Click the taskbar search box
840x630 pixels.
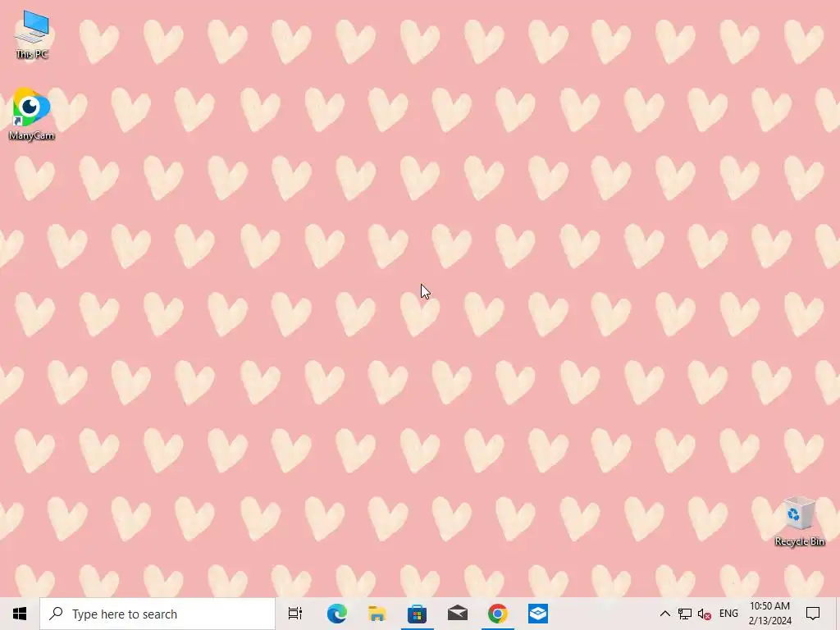tap(157, 614)
